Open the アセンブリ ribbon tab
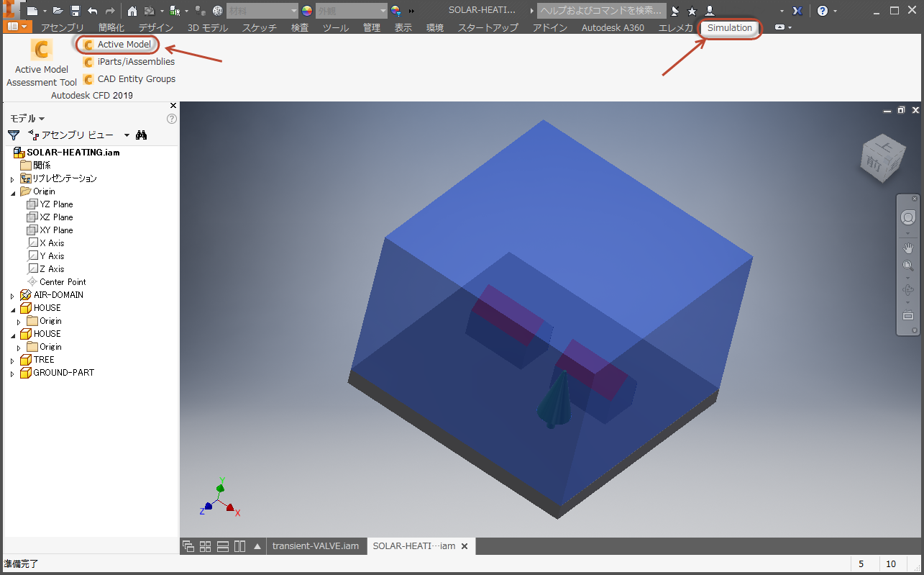Image resolution: width=924 pixels, height=575 pixels. 63,28
